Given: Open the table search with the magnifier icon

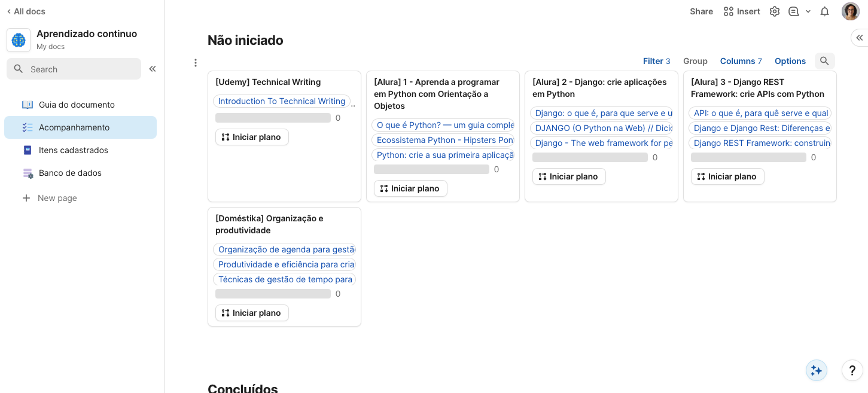Looking at the screenshot, I should (x=824, y=60).
